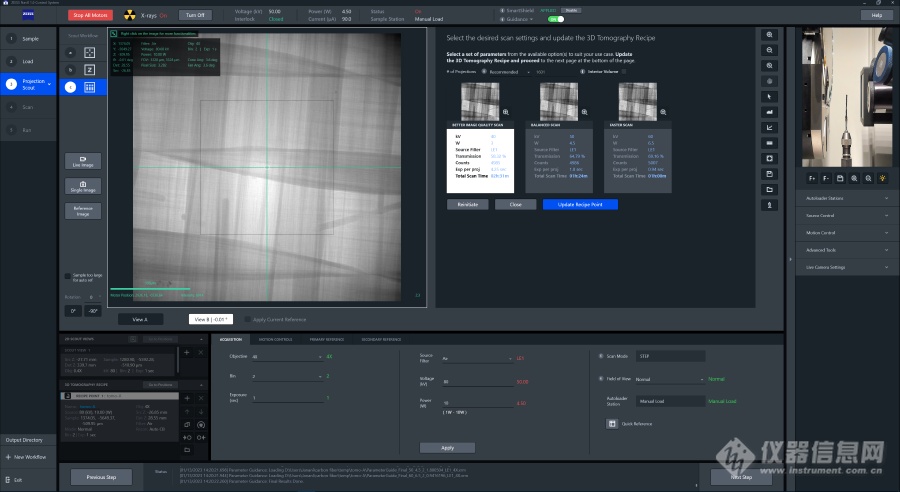Click the Voltage (kV) input field
The width and height of the screenshot is (900, 492).
477,381
